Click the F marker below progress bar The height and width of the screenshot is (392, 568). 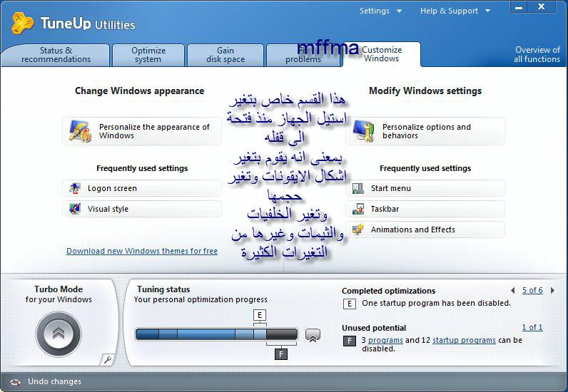click(281, 354)
